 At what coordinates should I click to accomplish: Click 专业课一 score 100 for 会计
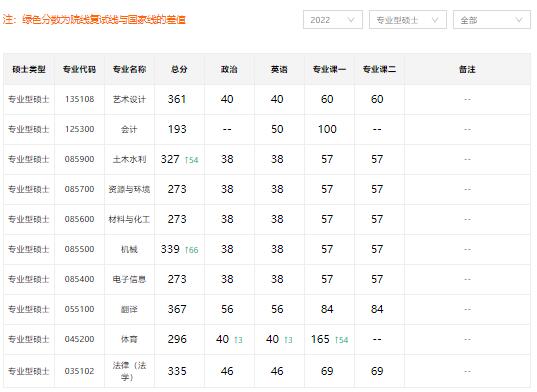(327, 129)
